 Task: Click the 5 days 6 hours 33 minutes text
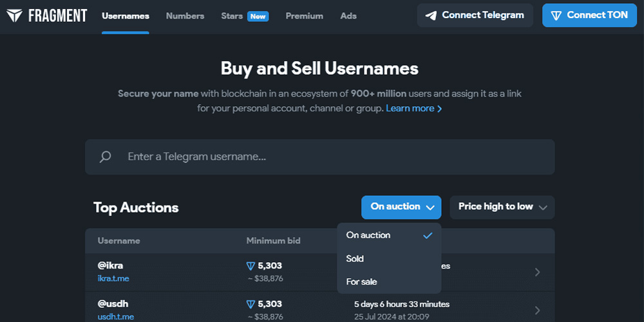click(402, 305)
